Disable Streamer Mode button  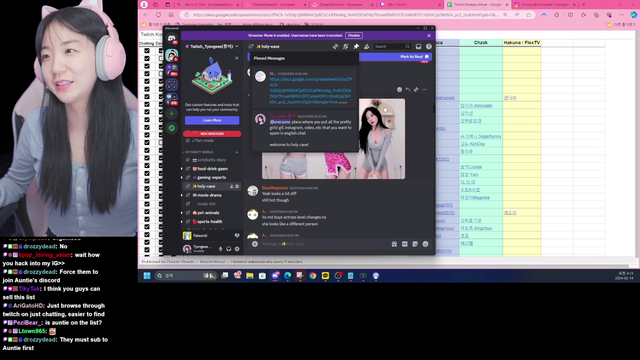[354, 36]
